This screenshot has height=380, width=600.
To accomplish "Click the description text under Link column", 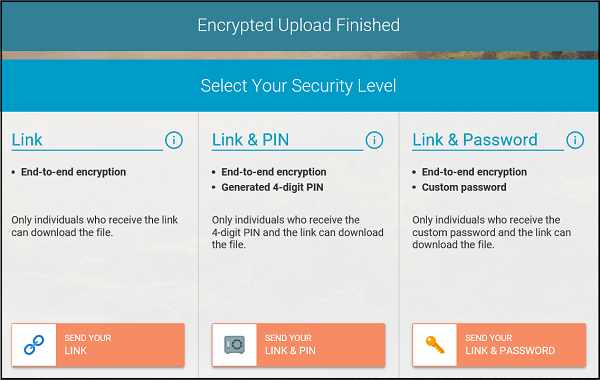I will (x=95, y=226).
